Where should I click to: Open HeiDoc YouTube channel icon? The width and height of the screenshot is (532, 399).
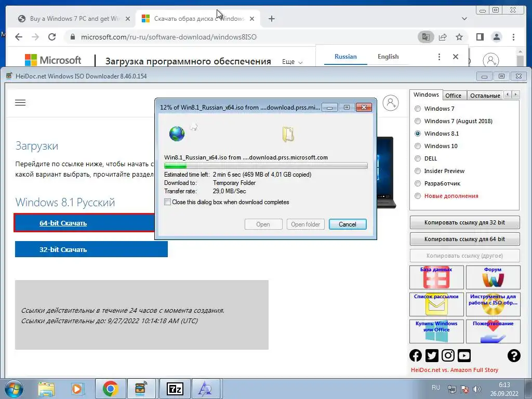coord(464,355)
